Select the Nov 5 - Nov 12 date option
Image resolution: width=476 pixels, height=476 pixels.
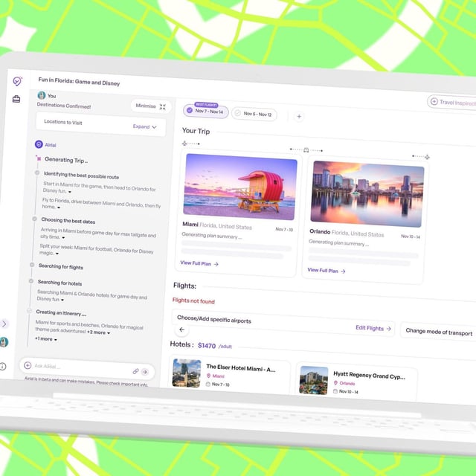click(x=254, y=114)
